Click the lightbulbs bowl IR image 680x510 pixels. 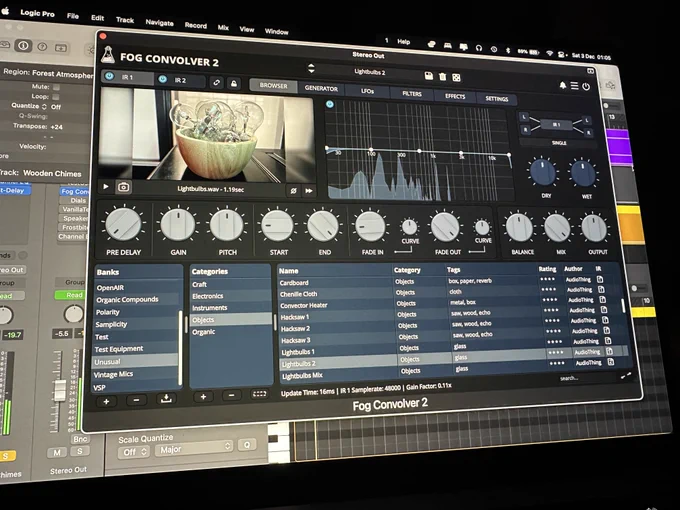207,135
